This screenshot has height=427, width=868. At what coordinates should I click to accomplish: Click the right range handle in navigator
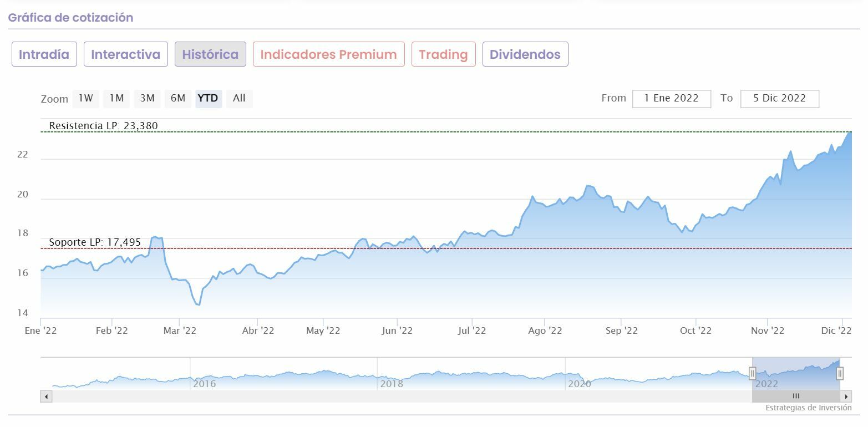click(x=840, y=373)
